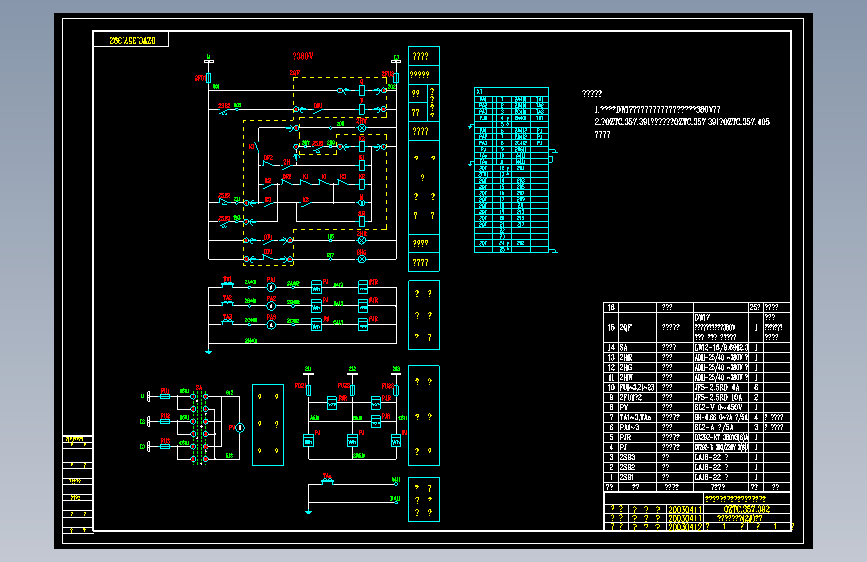Select the PA3 ammeter symbol

pos(271,325)
